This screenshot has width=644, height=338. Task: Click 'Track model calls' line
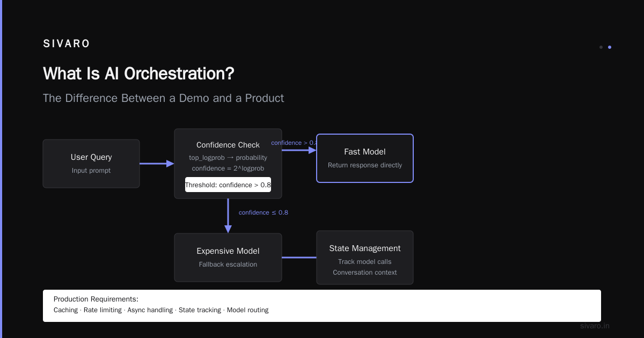click(x=365, y=262)
